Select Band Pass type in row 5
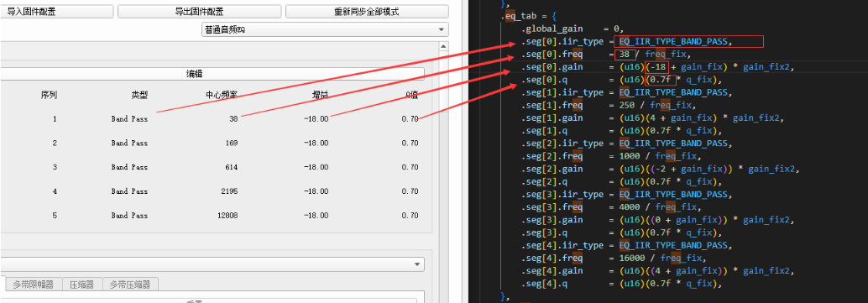The height and width of the screenshot is (303, 868). [x=129, y=215]
